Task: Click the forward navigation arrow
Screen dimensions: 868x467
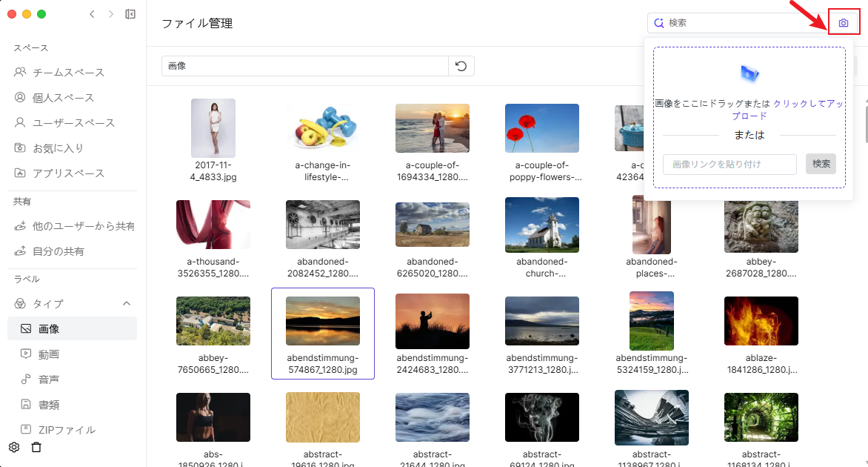Action: [111, 14]
